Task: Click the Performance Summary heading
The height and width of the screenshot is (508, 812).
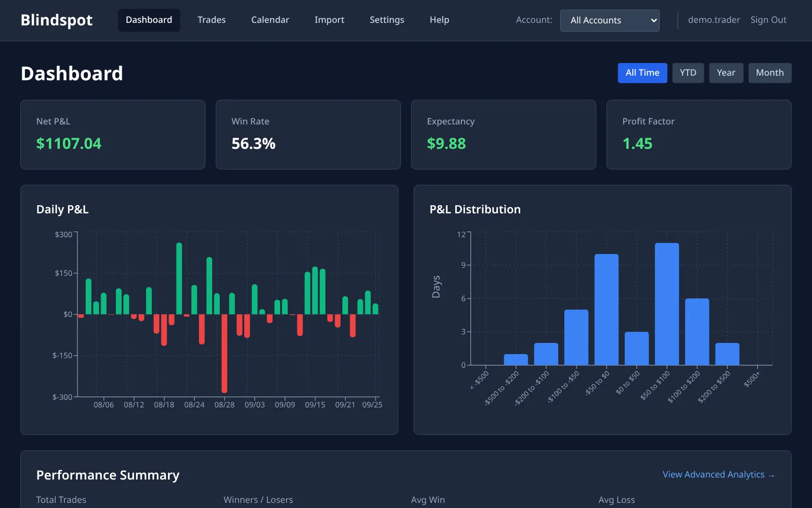Action: 108,475
